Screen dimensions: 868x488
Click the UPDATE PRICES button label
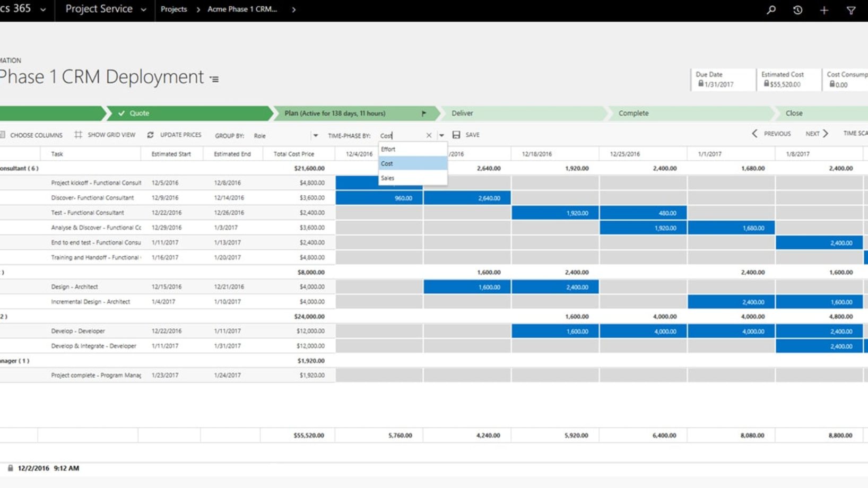click(180, 135)
